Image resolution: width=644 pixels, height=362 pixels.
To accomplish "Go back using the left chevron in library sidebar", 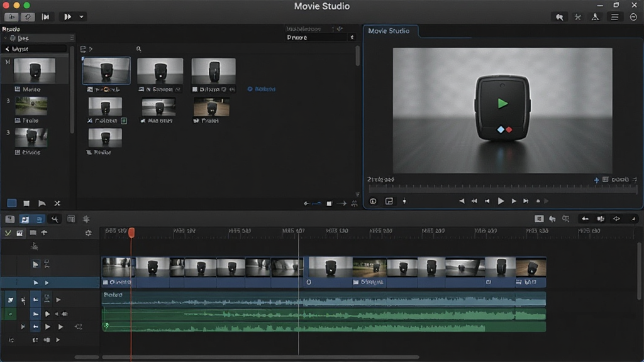I will [x=7, y=49].
